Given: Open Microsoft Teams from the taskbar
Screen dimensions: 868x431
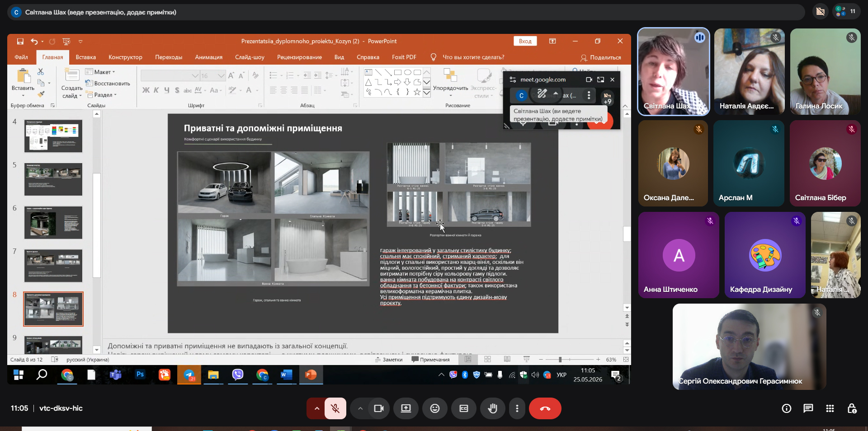Looking at the screenshot, I should pyautogui.click(x=116, y=375).
